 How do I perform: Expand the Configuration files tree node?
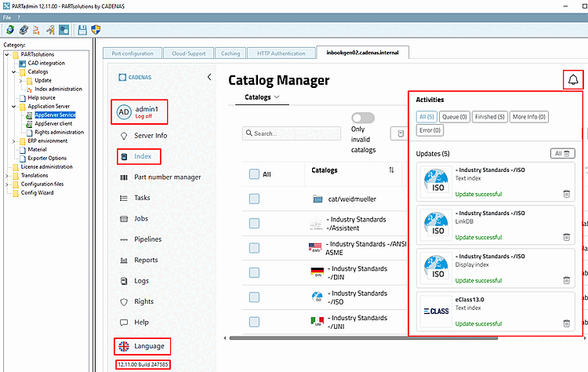click(7, 184)
